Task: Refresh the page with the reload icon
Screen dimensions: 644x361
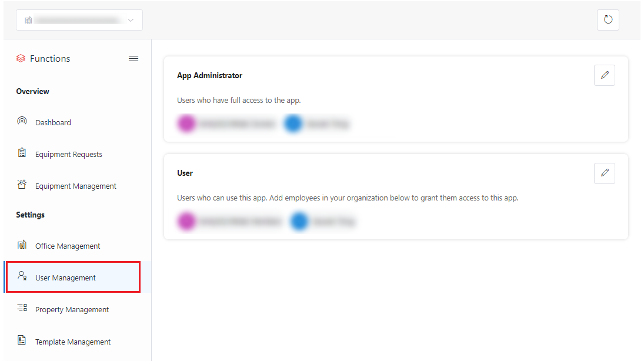Action: [608, 19]
